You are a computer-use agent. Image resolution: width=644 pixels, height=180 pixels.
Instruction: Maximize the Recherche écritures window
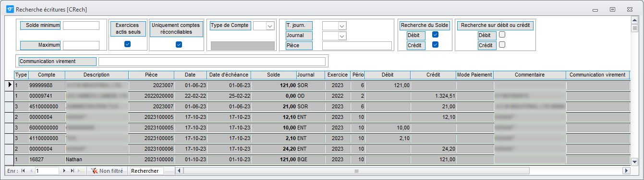[612, 9]
